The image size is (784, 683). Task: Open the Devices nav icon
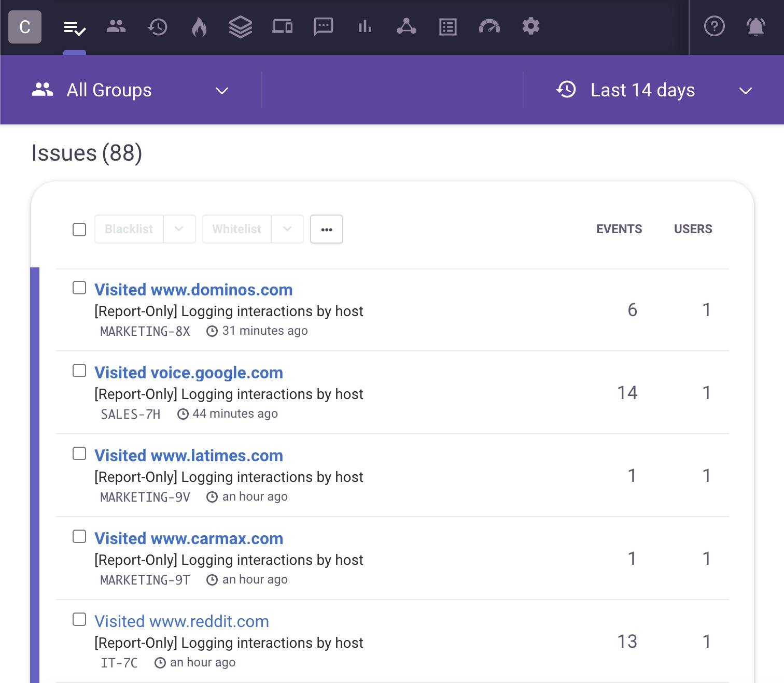click(282, 26)
